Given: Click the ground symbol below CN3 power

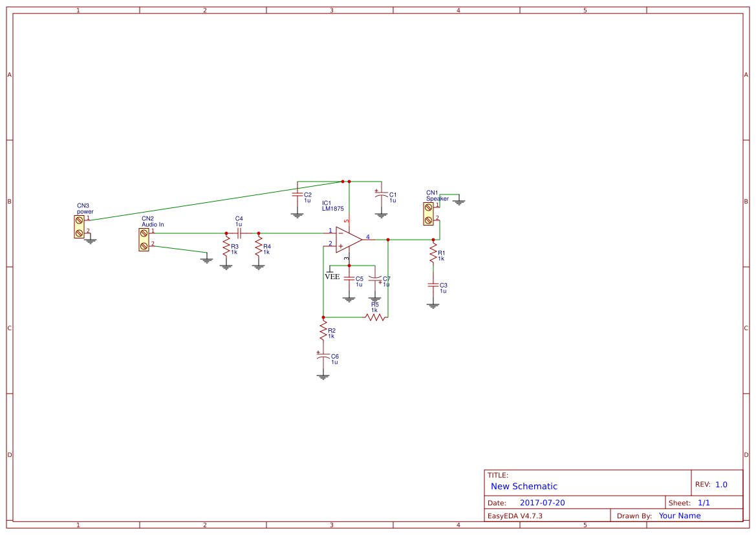Looking at the screenshot, I should [91, 239].
